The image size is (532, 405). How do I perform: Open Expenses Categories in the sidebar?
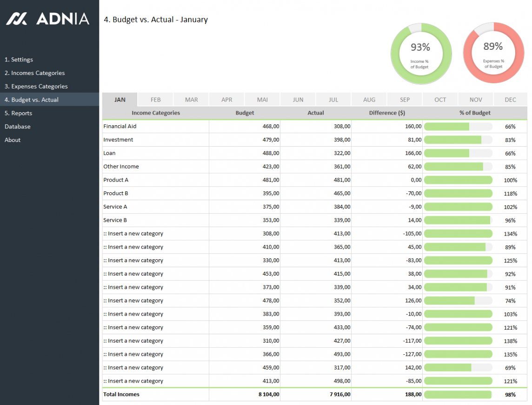click(36, 87)
